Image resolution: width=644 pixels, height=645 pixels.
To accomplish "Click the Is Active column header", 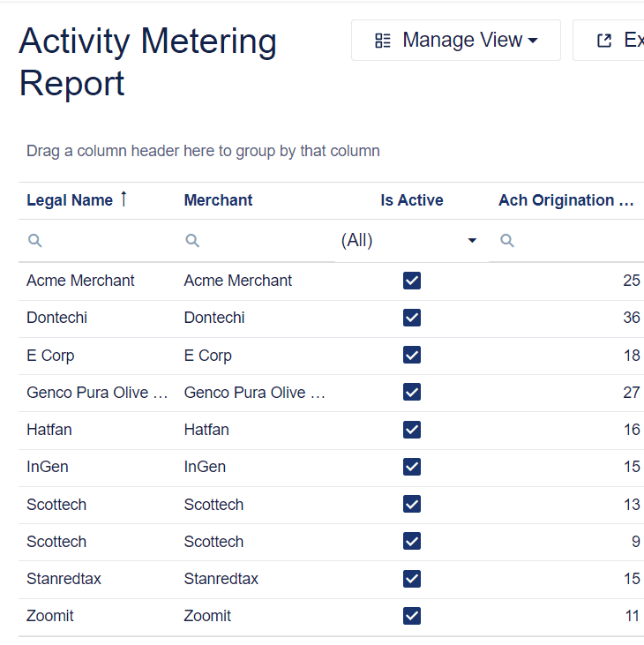I will [412, 200].
